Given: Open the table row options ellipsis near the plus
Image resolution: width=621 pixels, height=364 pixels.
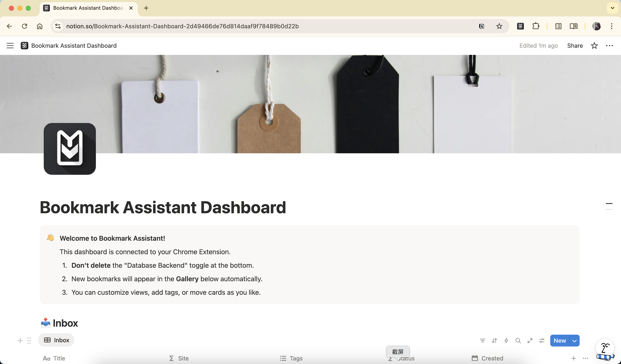Looking at the screenshot, I should click(x=585, y=358).
